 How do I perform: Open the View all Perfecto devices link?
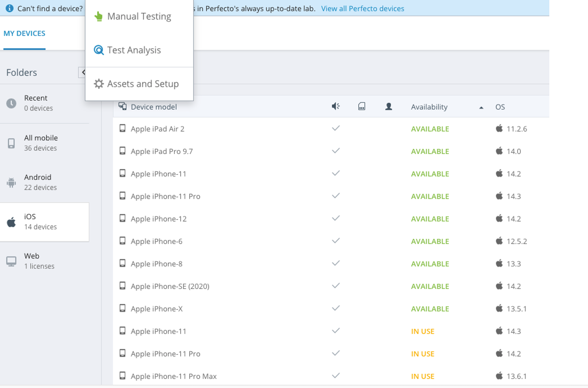(x=362, y=9)
